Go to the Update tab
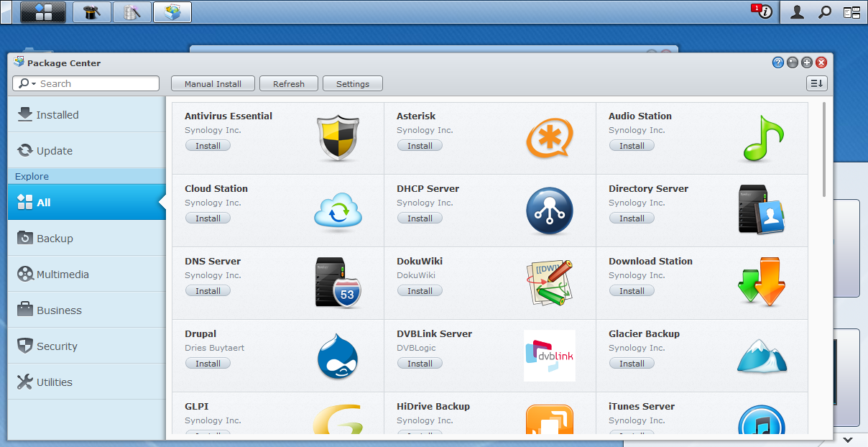Screen dimensions: 868x447 tap(87, 150)
